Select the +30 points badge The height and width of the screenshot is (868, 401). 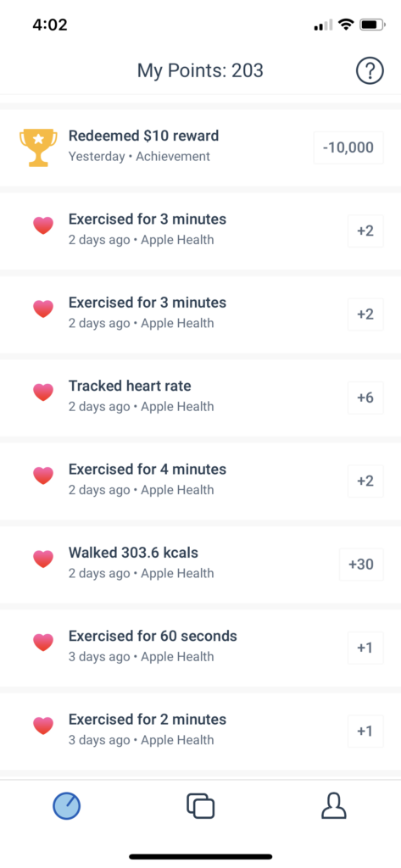point(361,565)
